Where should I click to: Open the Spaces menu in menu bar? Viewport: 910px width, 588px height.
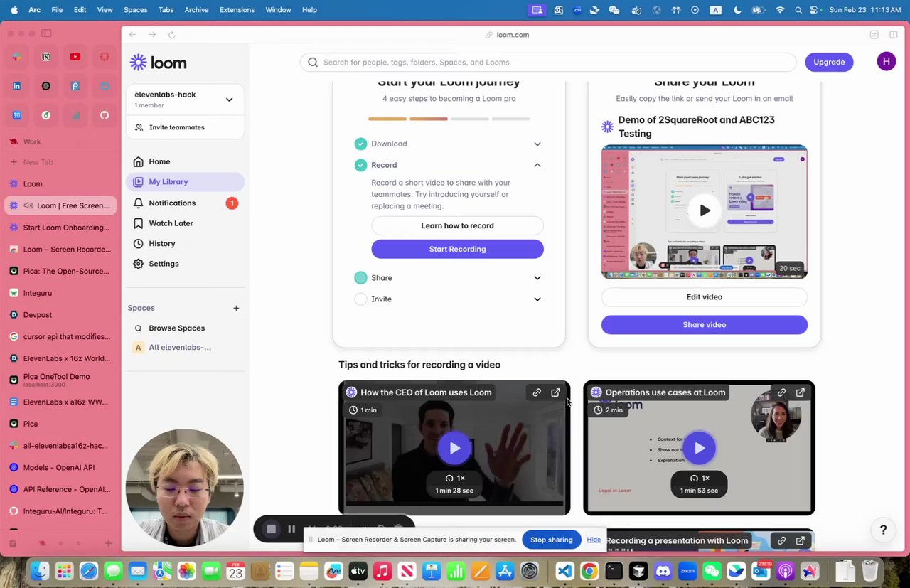point(135,10)
